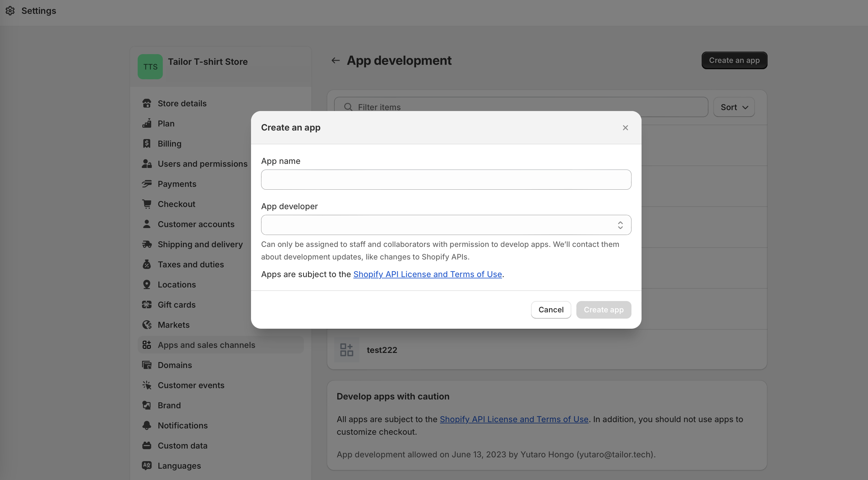The width and height of the screenshot is (868, 480).
Task: Open Domains from the sidebar
Action: 174,365
